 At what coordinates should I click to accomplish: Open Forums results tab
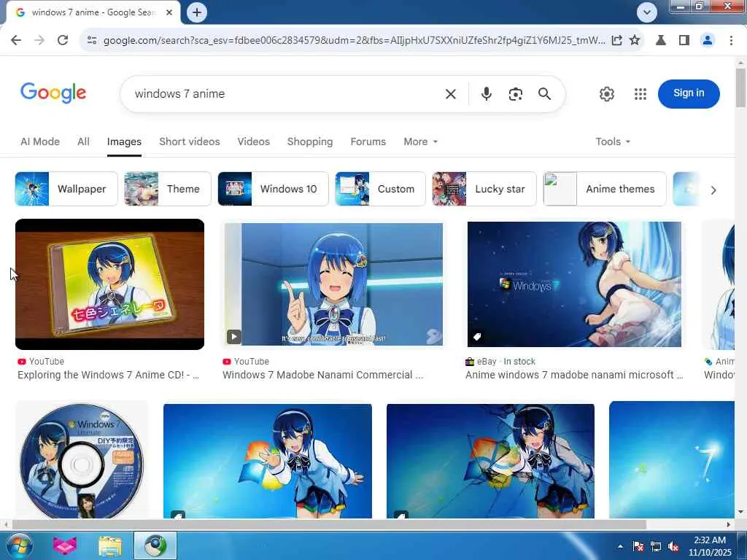point(368,141)
